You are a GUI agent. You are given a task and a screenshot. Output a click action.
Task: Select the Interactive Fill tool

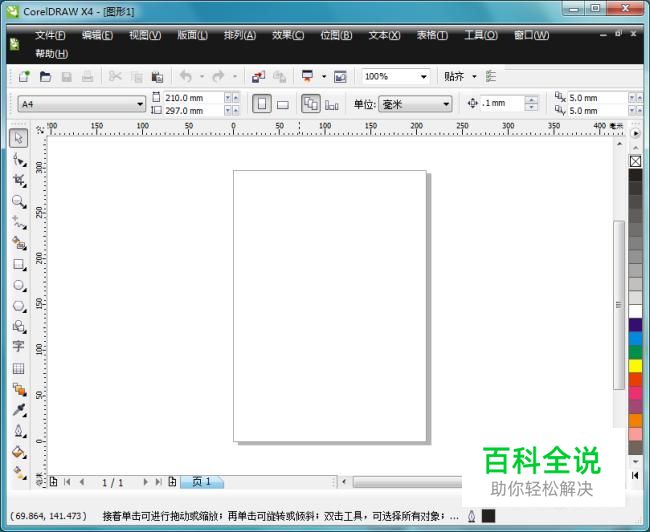(19, 472)
